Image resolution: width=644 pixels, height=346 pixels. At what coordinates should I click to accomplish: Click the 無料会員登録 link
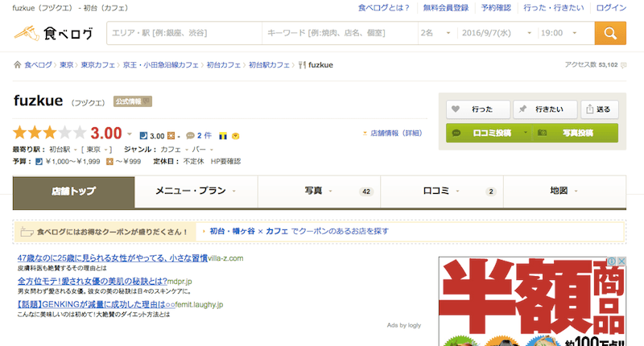(x=446, y=8)
